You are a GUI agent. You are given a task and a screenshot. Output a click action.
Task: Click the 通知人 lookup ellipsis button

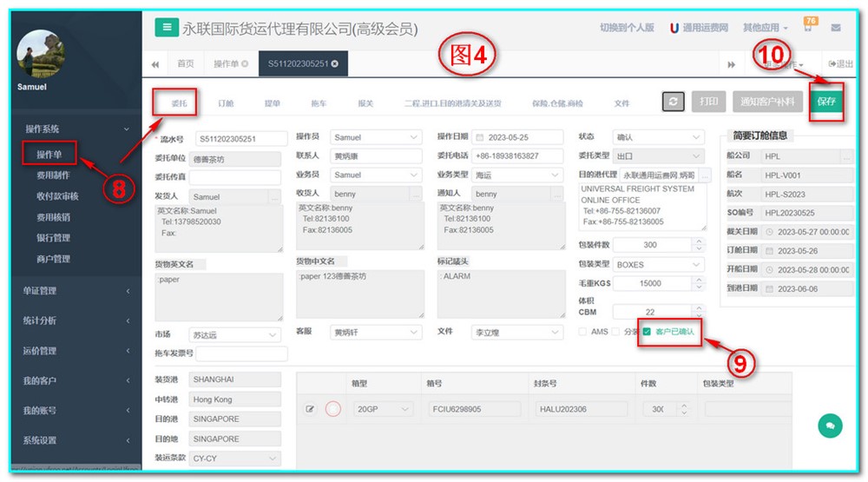pyautogui.click(x=556, y=194)
